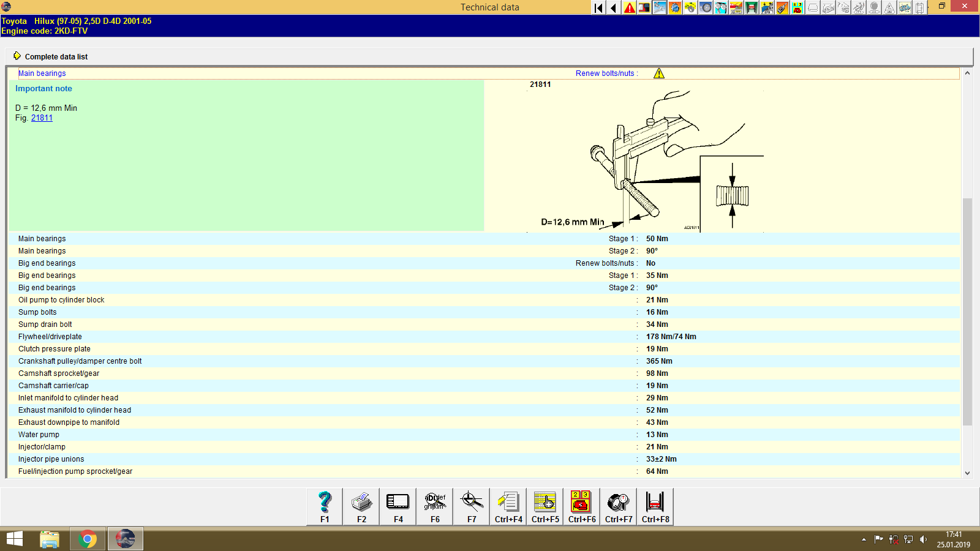Viewport: 980px width, 551px height.
Task: Click the Main bearings blue link
Action: [42, 73]
